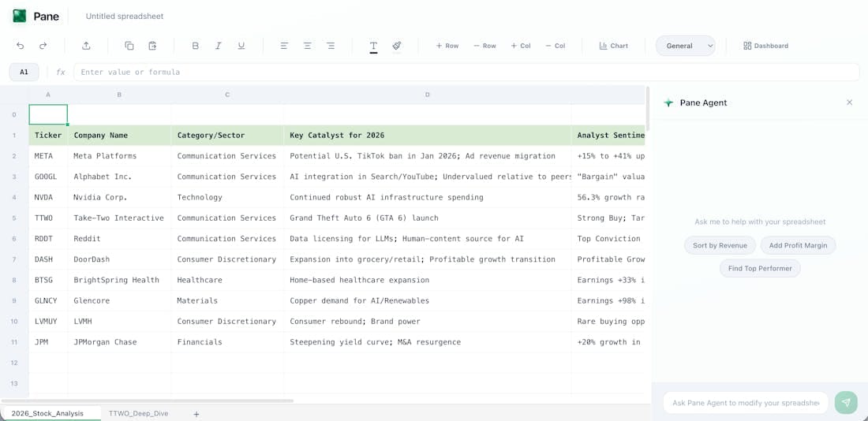This screenshot has width=868, height=421.
Task: Click the Pane logo icon
Action: click(20, 16)
